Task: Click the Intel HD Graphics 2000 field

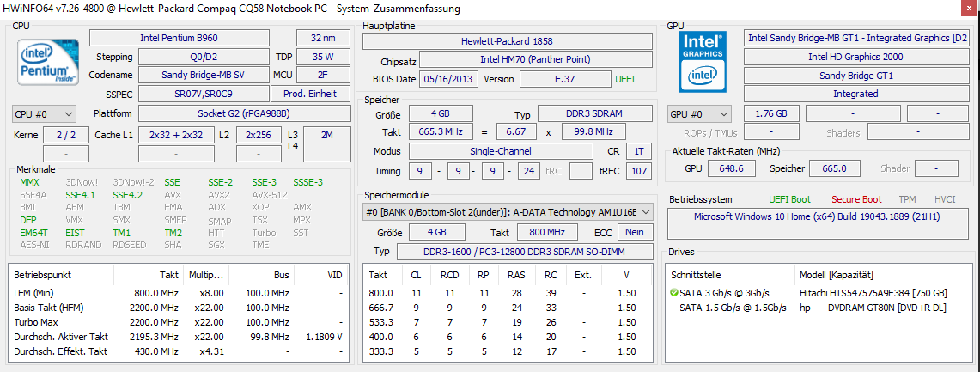Action: point(855,57)
